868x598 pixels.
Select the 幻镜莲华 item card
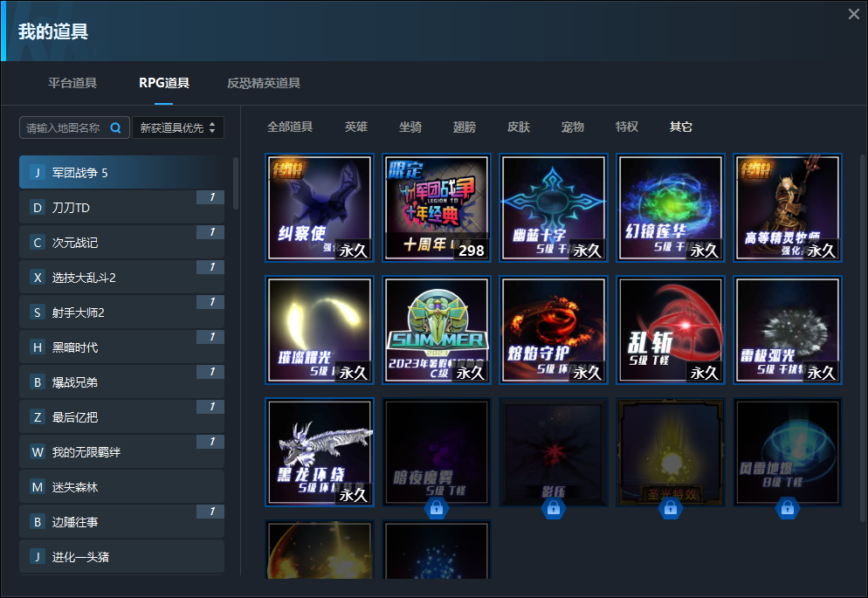671,208
